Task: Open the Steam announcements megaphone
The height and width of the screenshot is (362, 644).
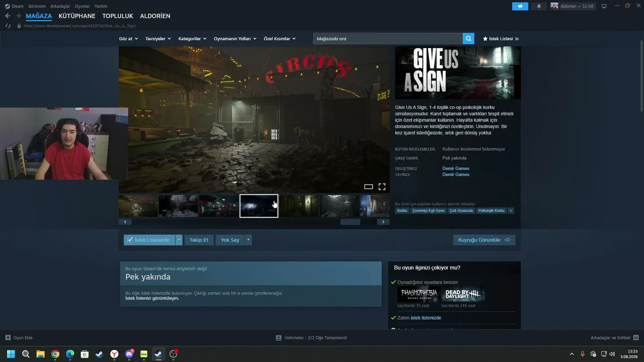Action: (x=520, y=6)
